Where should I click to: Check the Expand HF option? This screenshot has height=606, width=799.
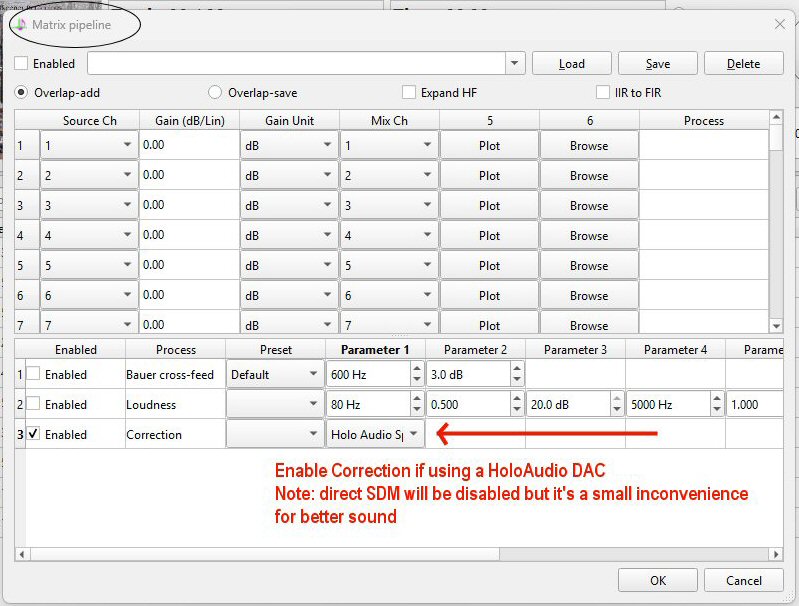point(408,93)
